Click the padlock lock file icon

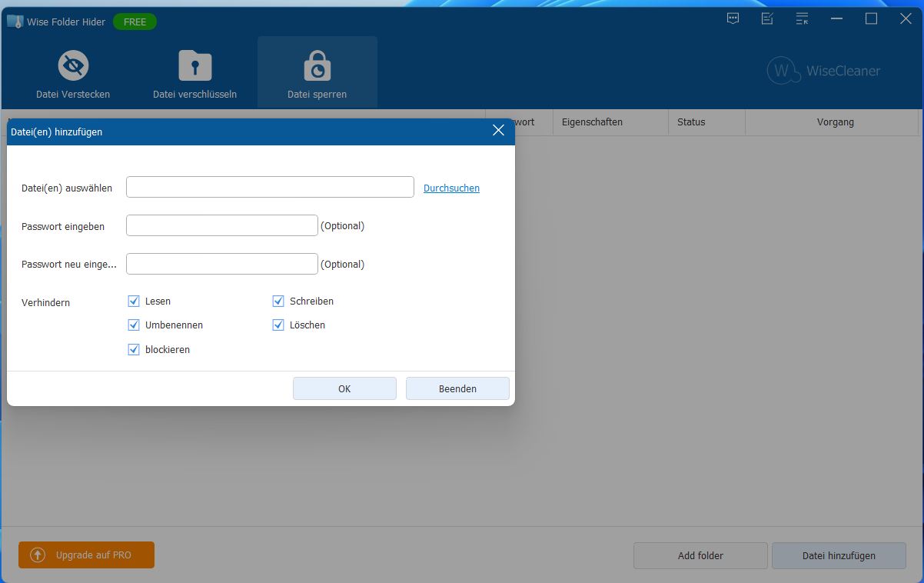[317, 65]
